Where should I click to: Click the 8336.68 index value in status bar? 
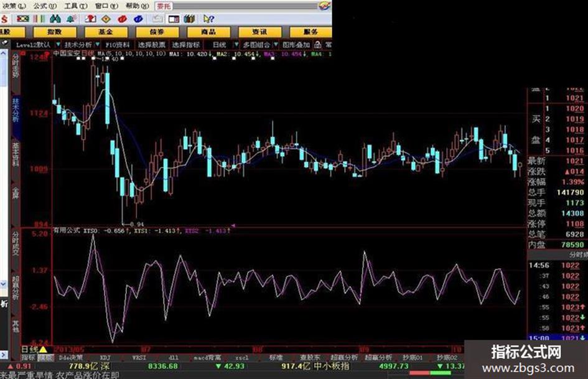coord(163,366)
